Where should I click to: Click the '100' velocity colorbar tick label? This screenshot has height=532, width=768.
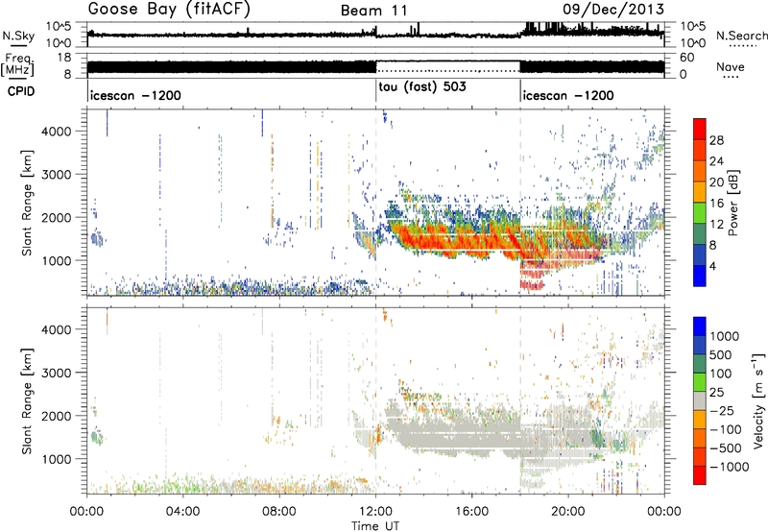[721, 374]
